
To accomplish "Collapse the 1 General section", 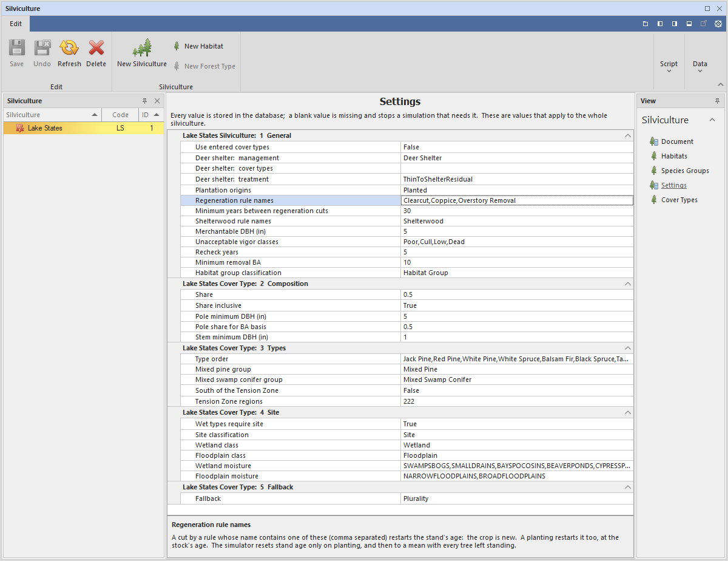I will (x=628, y=135).
